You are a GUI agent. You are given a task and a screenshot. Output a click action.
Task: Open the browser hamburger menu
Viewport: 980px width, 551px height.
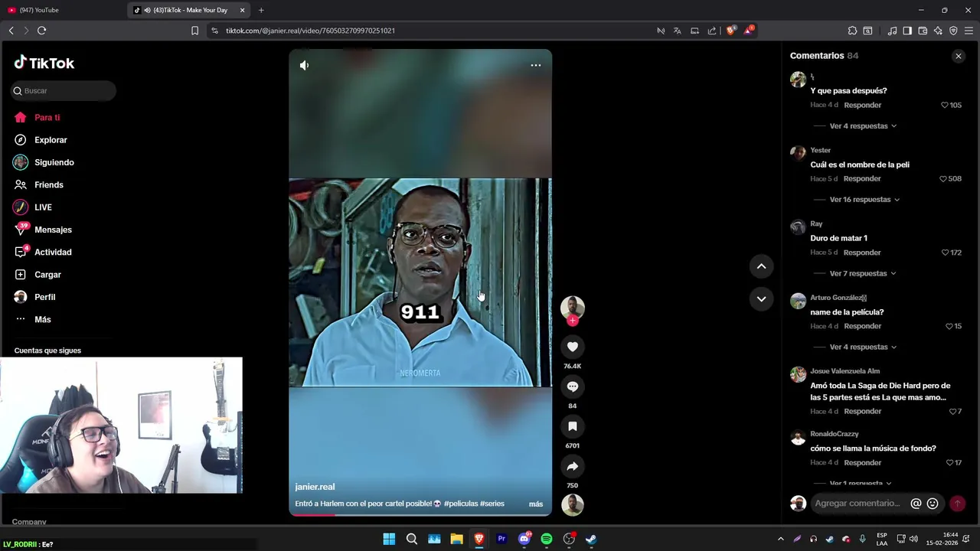969,31
